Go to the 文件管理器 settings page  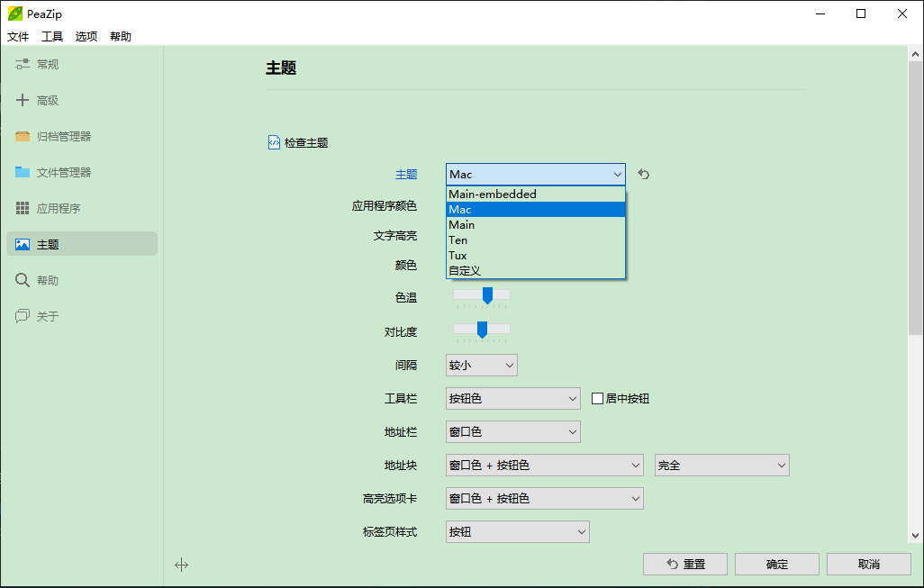tap(82, 172)
